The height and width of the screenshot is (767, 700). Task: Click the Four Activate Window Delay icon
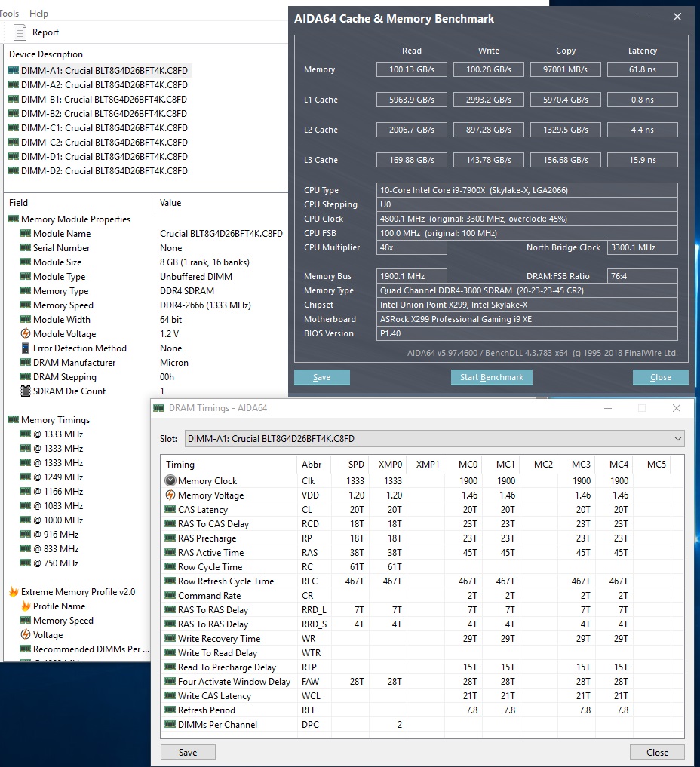[170, 681]
